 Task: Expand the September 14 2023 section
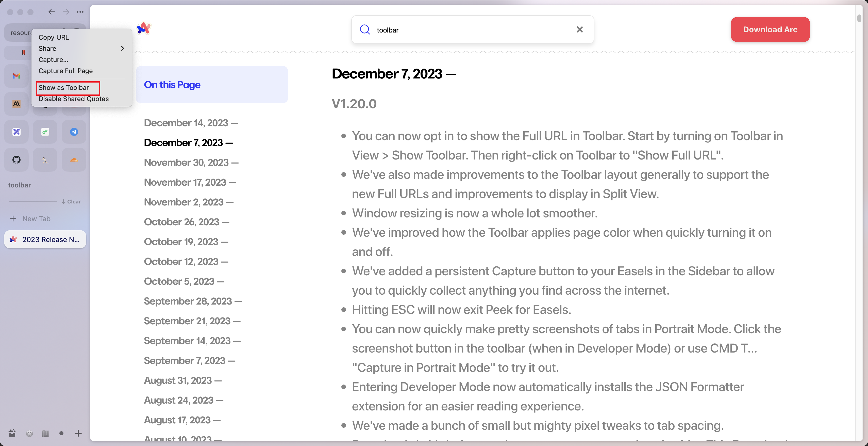coord(193,341)
